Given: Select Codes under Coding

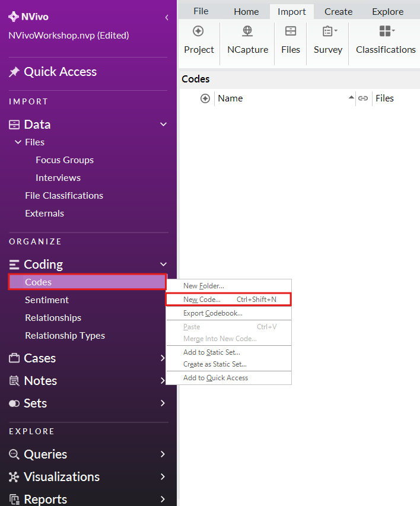Looking at the screenshot, I should [x=87, y=282].
